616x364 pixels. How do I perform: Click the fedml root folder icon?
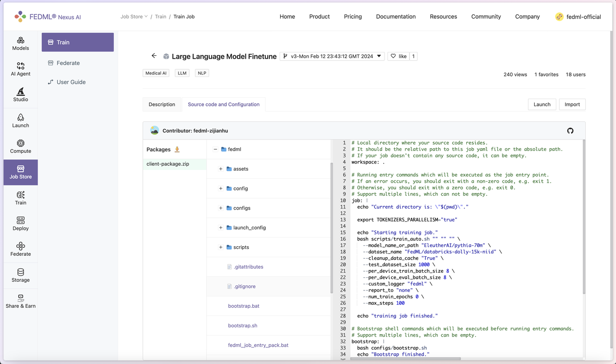[224, 150]
